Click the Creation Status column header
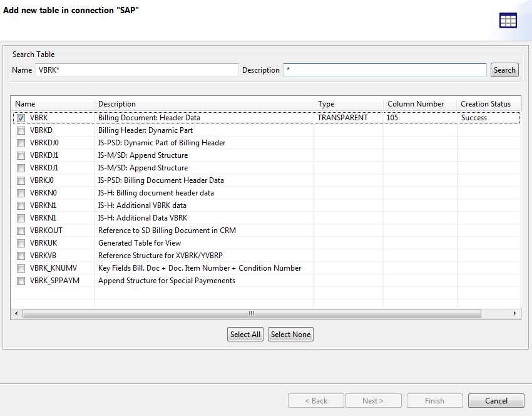The image size is (532, 416). 486,103
